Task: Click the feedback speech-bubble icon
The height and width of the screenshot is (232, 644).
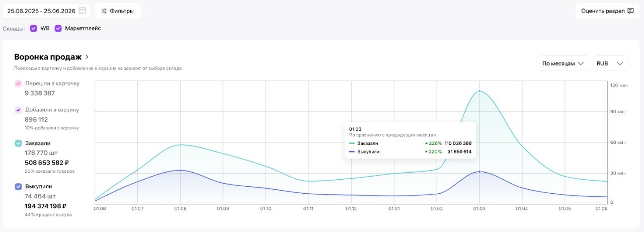Action: [630, 11]
